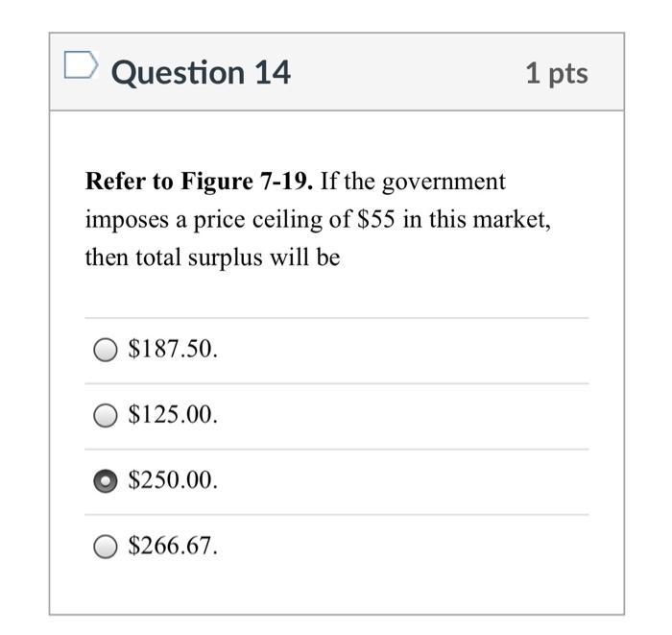Click the bold 'Refer to Figure 7-19' text
The height and width of the screenshot is (635, 672).
(x=200, y=182)
